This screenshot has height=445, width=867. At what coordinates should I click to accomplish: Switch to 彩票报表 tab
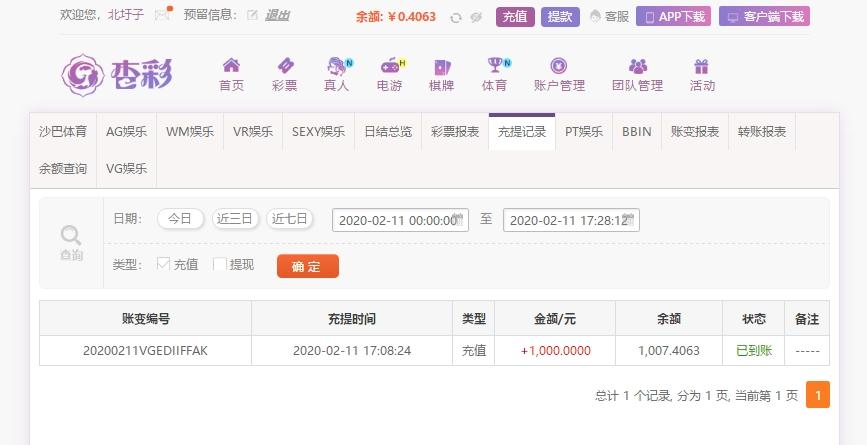coord(455,132)
